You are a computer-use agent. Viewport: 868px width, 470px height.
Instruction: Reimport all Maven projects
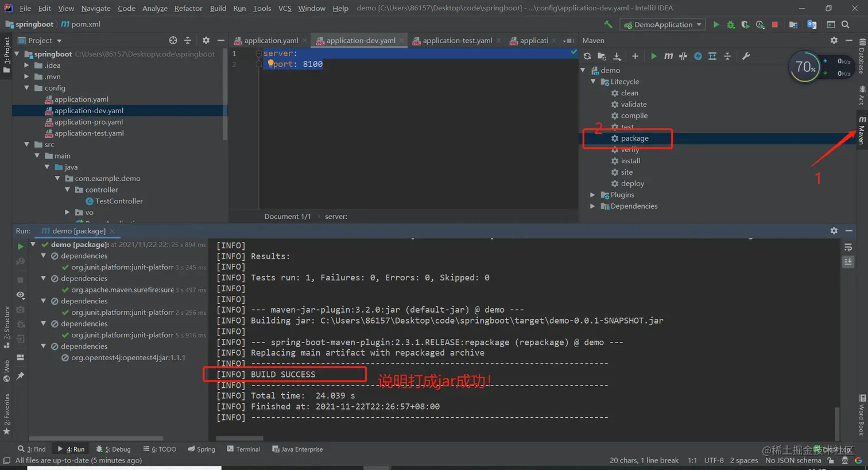(587, 56)
